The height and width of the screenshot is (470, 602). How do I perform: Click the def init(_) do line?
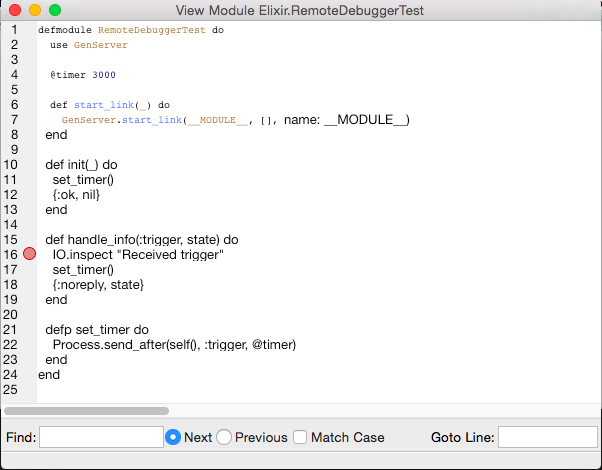[82, 165]
